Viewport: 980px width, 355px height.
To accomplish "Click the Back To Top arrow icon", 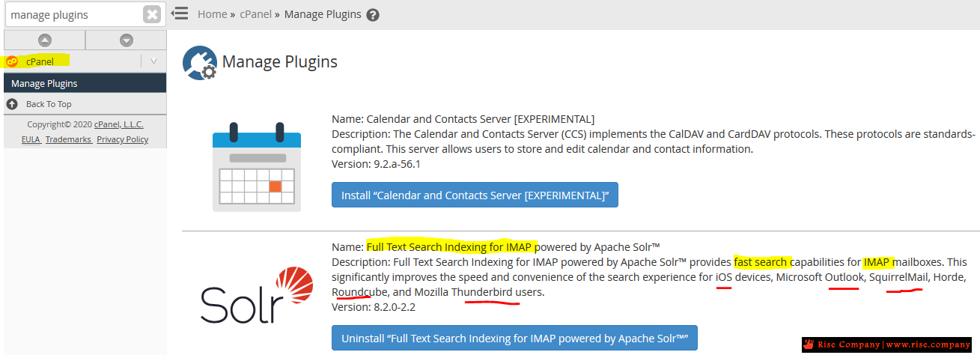I will point(12,104).
